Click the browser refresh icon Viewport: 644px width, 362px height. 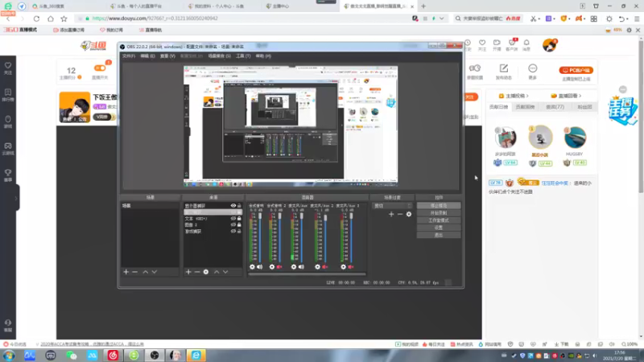point(36,19)
